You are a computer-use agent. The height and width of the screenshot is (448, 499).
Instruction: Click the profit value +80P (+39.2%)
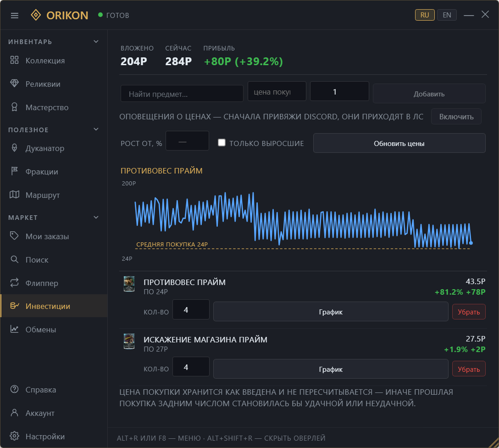click(243, 62)
